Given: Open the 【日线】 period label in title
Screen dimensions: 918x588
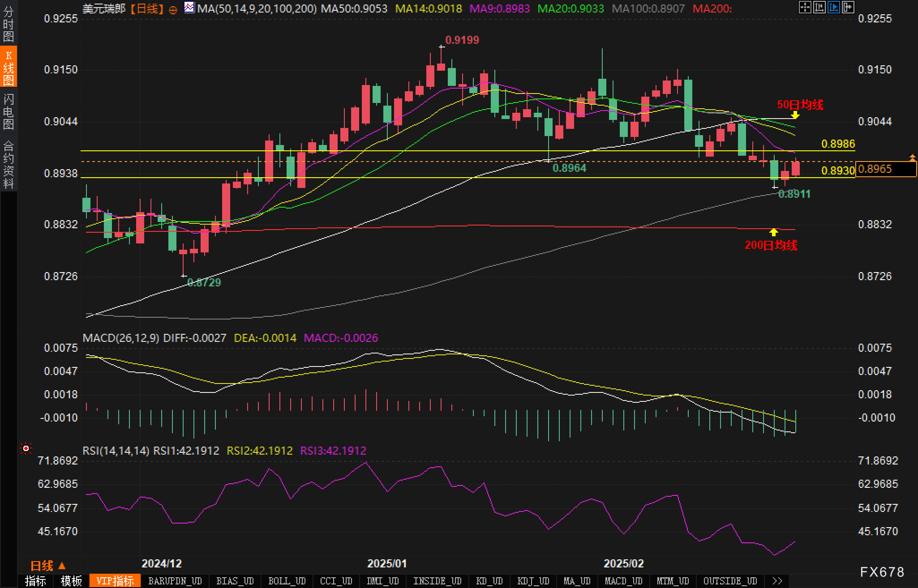Looking at the screenshot, I should (147, 9).
